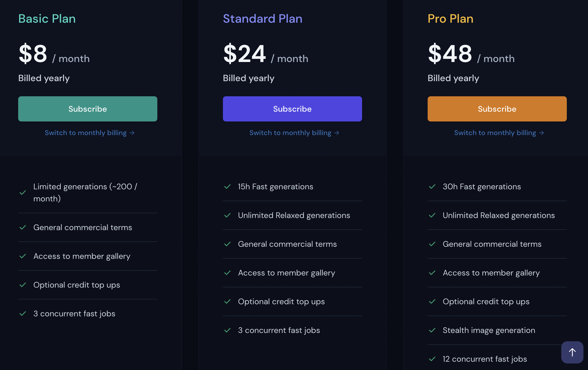Click the checkmark beside 30h Fast generations
This screenshot has height=370, width=588.
pos(432,187)
